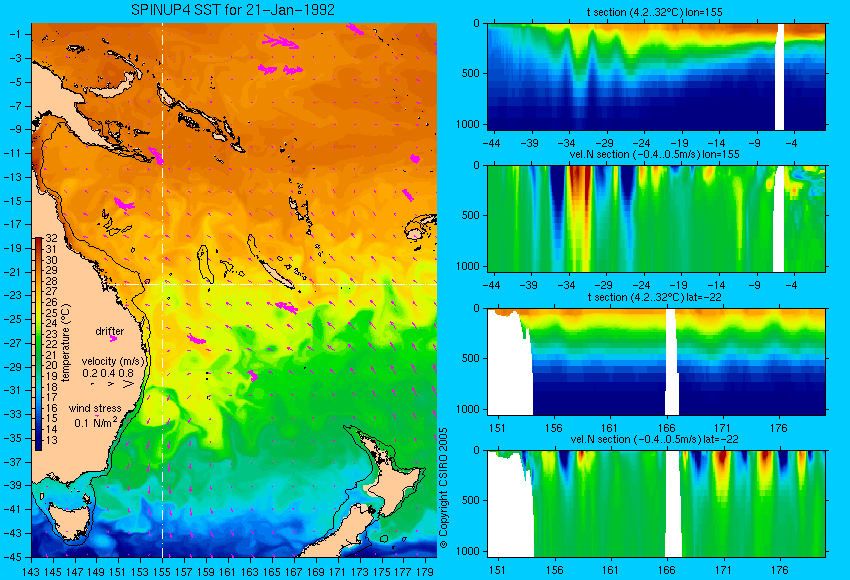Click the color bar tick label "32"
850x580 pixels.
[x=51, y=238]
